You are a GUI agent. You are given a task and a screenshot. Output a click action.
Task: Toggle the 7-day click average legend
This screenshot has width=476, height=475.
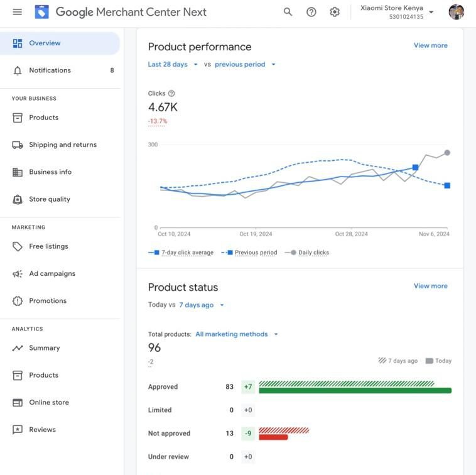tap(181, 253)
